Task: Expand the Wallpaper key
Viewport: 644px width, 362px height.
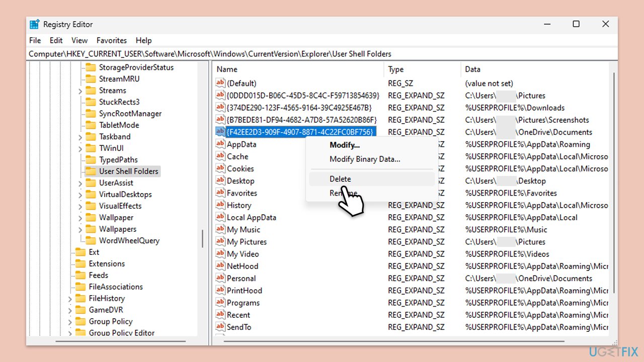Action: pos(80,218)
